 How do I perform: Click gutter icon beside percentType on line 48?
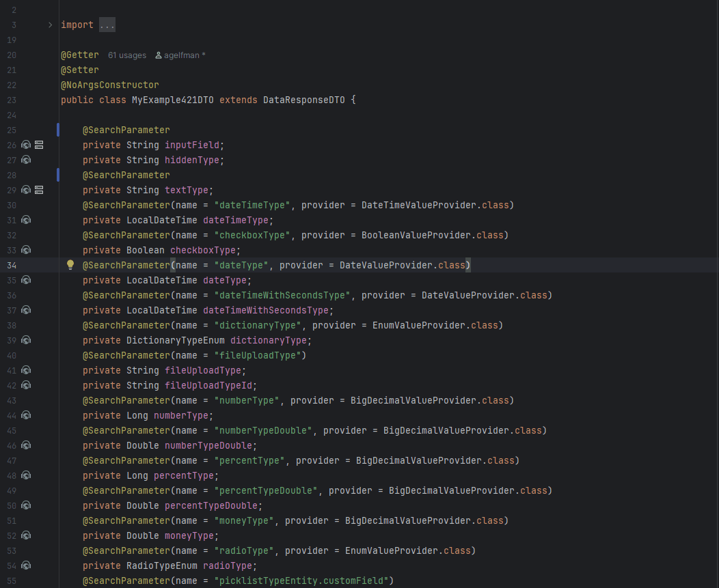[26, 475]
